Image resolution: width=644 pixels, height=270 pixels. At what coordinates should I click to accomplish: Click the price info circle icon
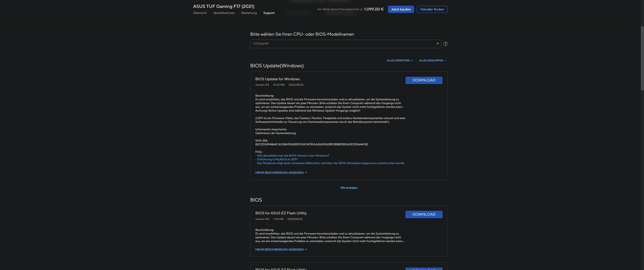coord(361,10)
